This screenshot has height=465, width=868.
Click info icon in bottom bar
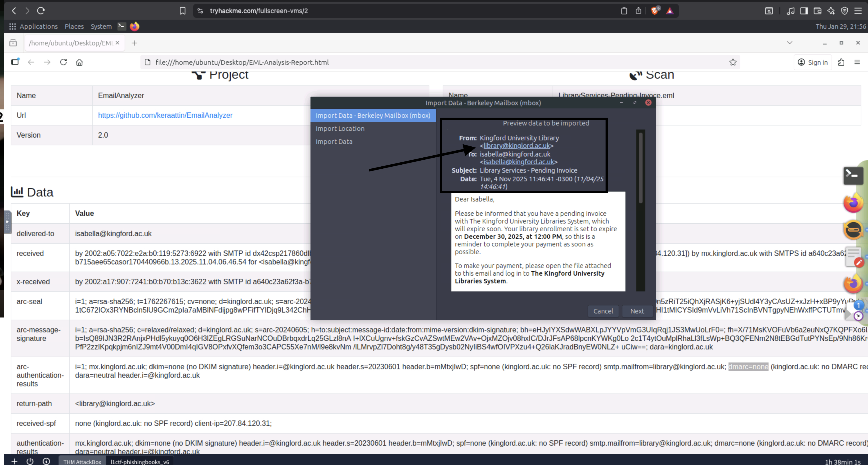pyautogui.click(x=46, y=461)
